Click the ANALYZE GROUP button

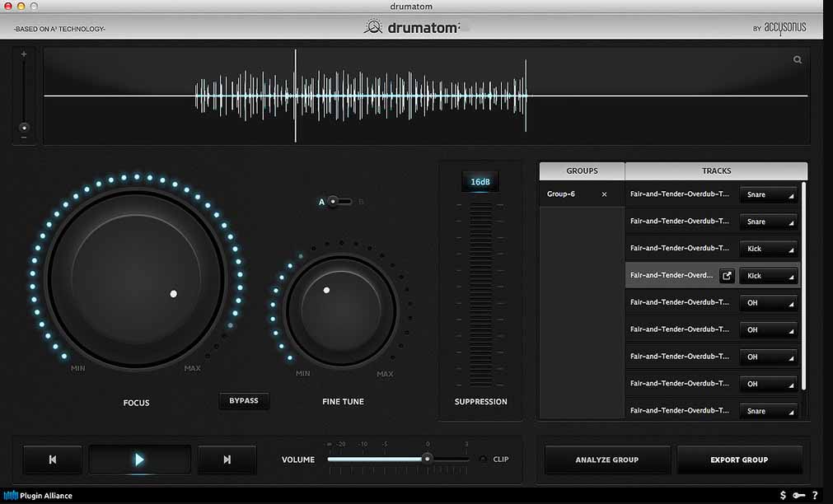pyautogui.click(x=607, y=460)
